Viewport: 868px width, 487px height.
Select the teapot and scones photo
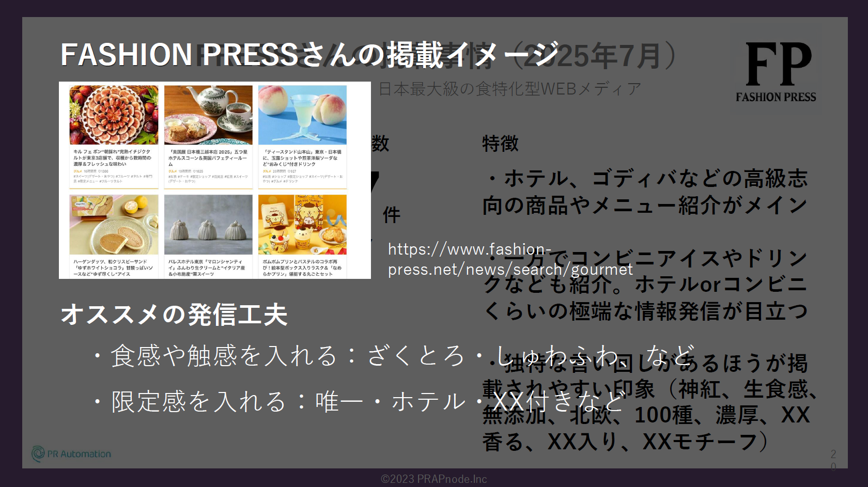click(208, 115)
